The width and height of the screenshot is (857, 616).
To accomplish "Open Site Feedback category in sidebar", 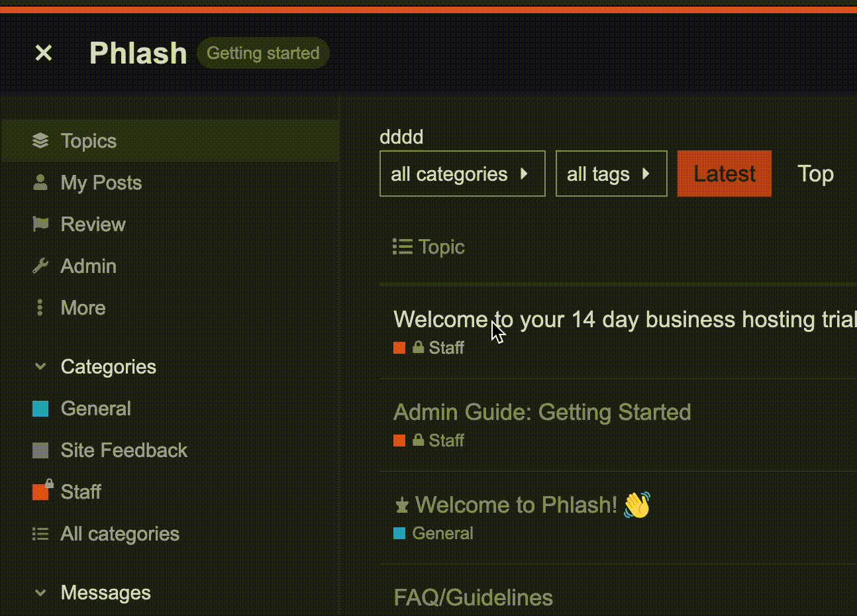I will click(x=124, y=450).
